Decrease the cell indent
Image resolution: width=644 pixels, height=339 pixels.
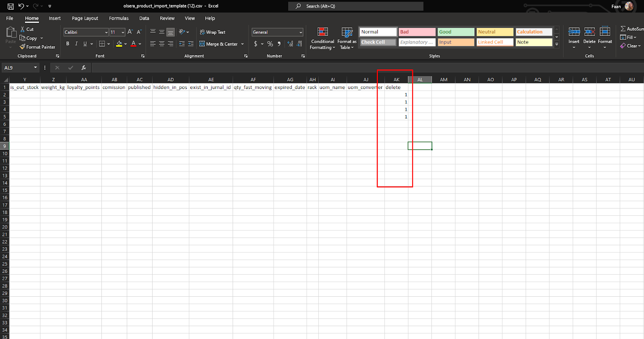tap(182, 44)
